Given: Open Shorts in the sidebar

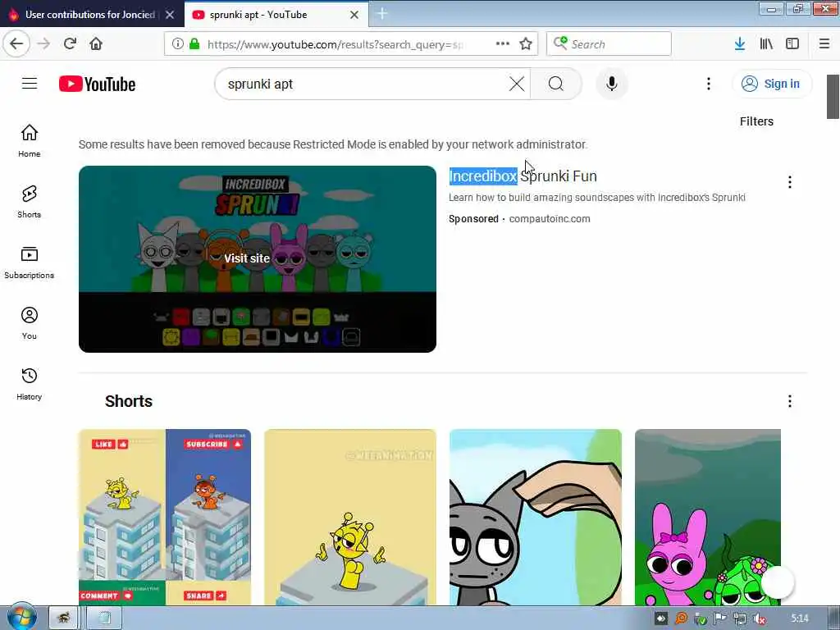Looking at the screenshot, I should tap(29, 202).
